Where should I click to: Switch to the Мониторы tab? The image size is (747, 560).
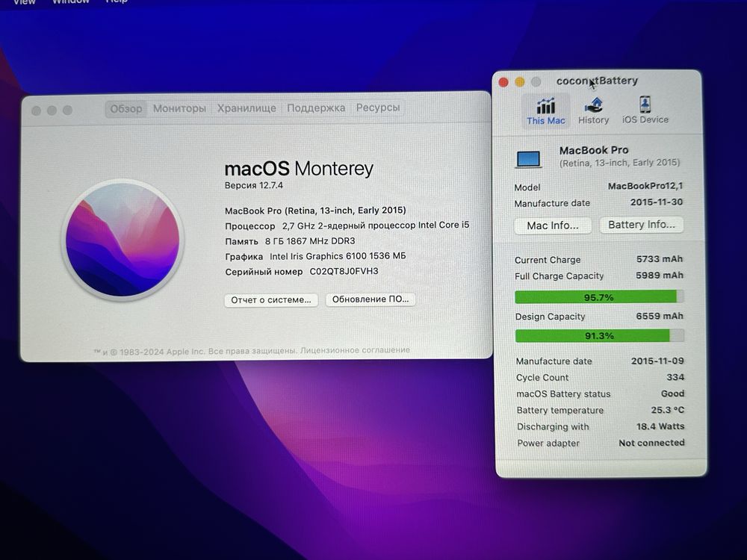179,108
